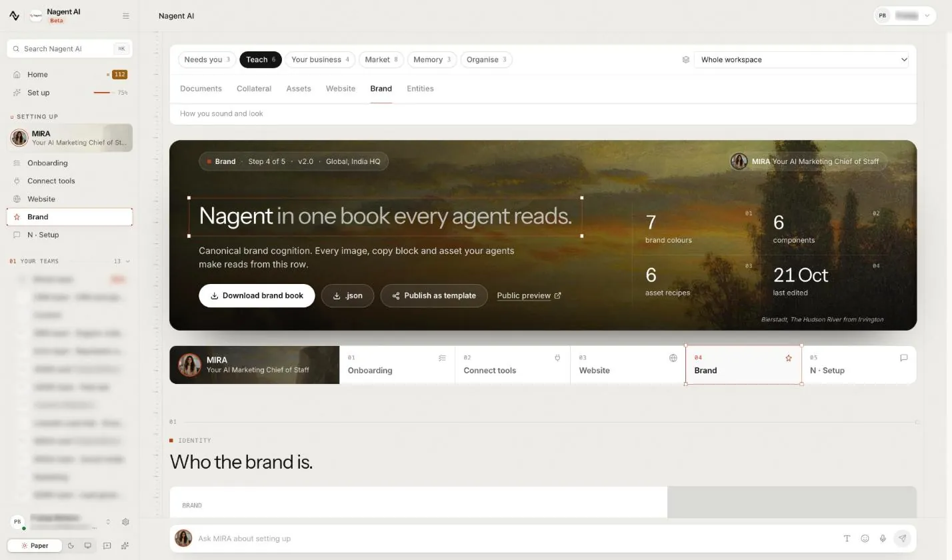Select the Needs you filter pill
Image resolution: width=952 pixels, height=560 pixels.
coord(207,59)
